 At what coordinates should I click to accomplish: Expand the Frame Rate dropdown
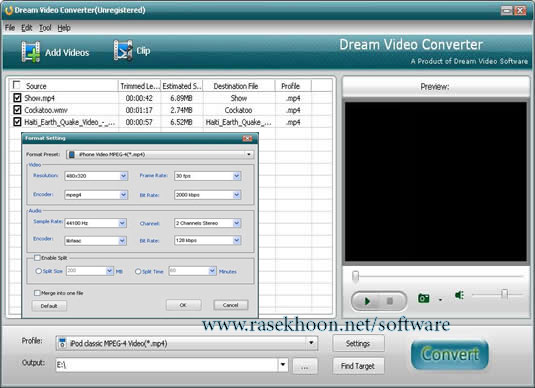tap(237, 176)
